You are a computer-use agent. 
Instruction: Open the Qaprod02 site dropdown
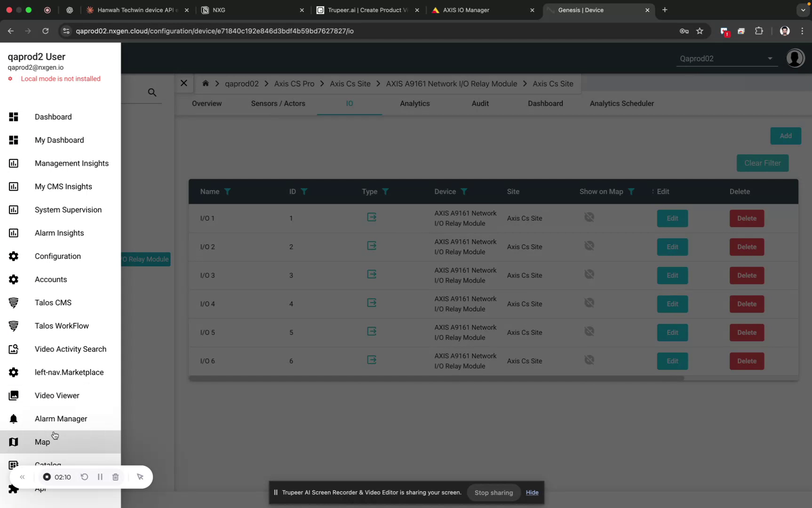[x=770, y=58]
